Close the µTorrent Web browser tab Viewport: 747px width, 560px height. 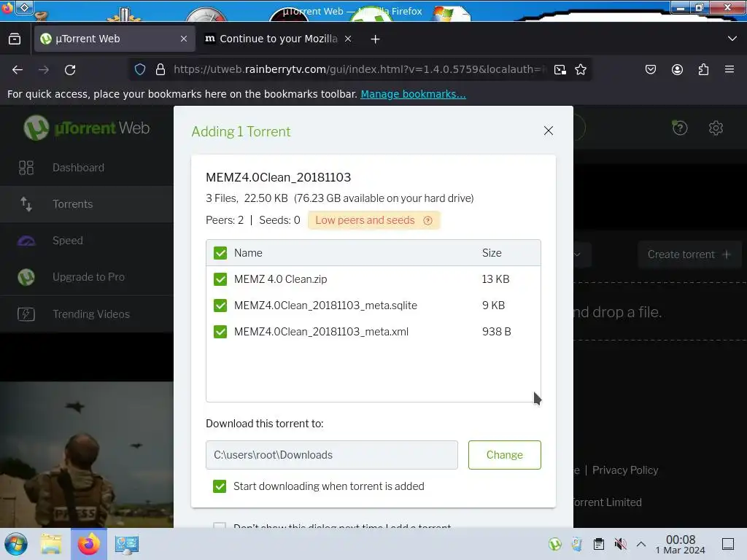(x=184, y=39)
